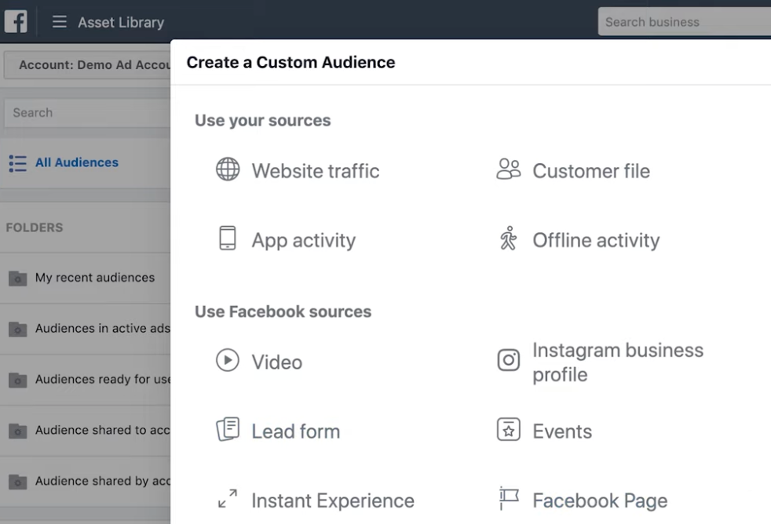The width and height of the screenshot is (772, 524).
Task: Click the Instant Experience expand arrows icon
Action: (227, 499)
